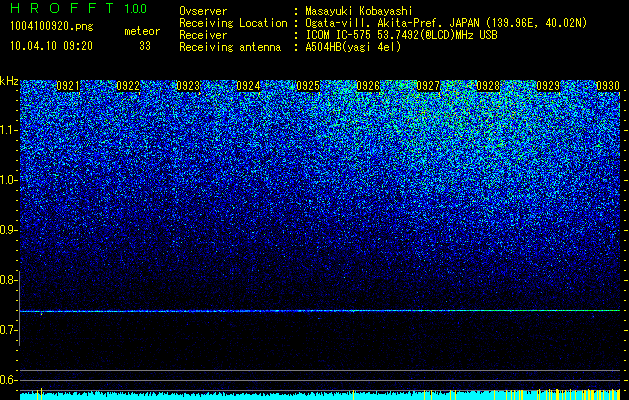Select the A504HB(yagi 4el) antenna text
This screenshot has width=629, height=400.
click(x=353, y=47)
